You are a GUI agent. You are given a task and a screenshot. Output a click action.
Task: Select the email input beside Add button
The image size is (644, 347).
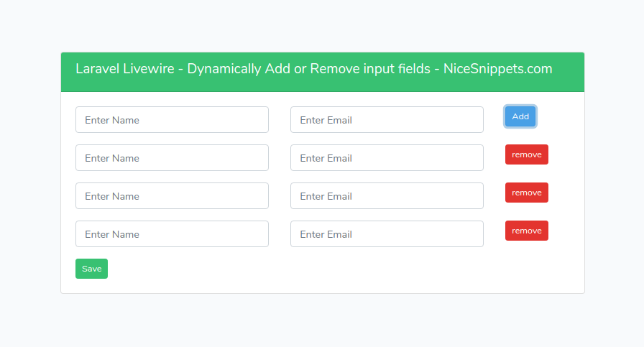(387, 119)
